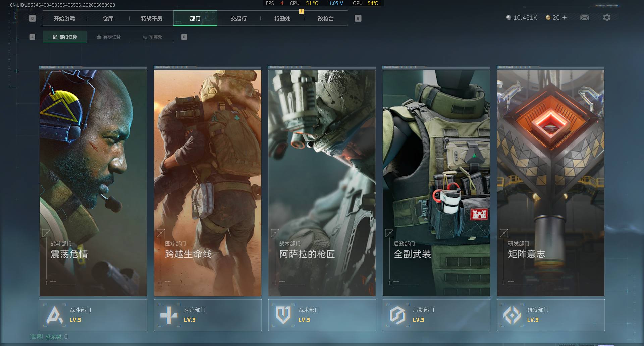Open the 震荡危情 combat department card

coord(93,183)
